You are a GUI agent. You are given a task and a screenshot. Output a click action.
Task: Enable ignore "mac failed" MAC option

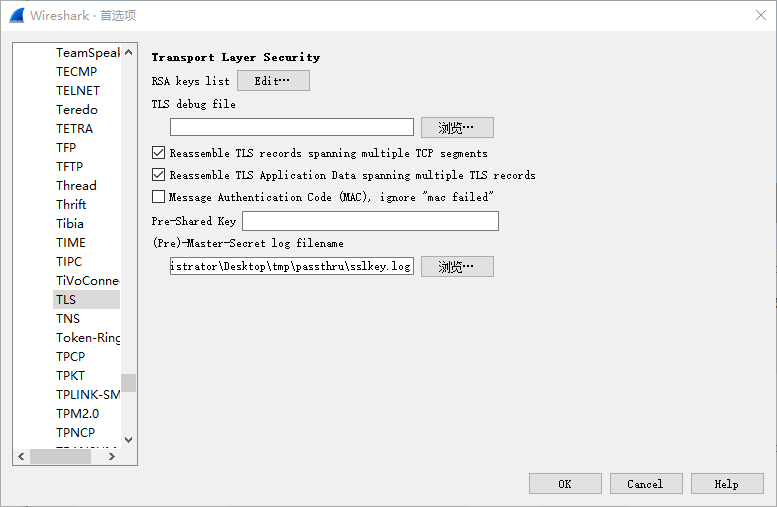(x=159, y=197)
